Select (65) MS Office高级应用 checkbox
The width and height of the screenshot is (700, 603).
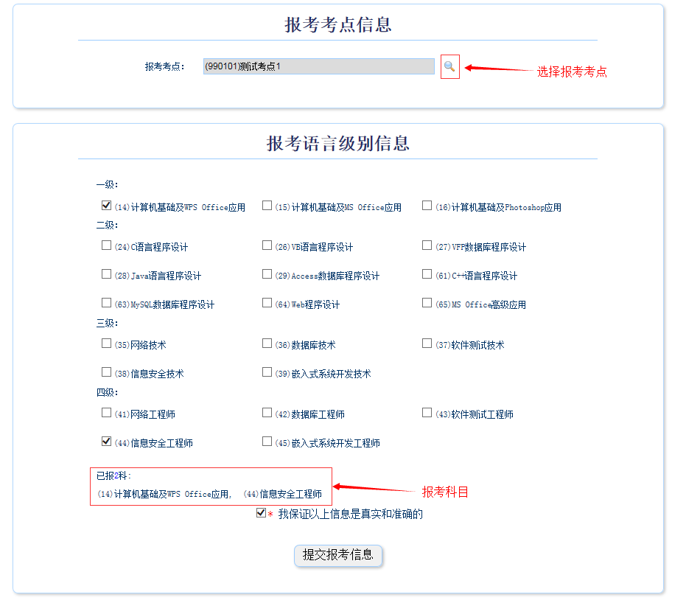[427, 303]
